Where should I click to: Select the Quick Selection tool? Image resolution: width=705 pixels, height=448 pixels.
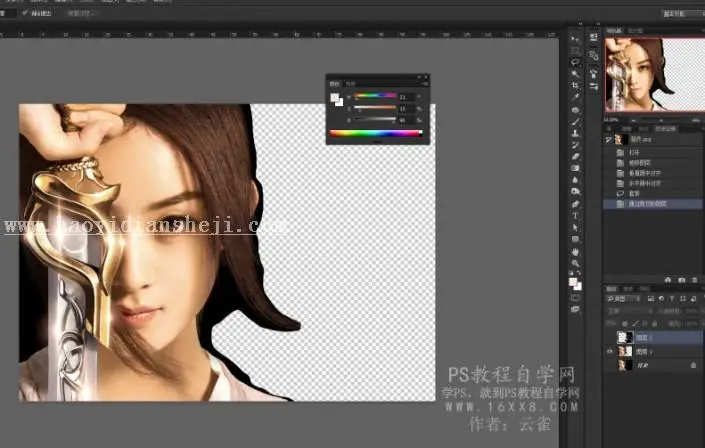click(x=575, y=74)
